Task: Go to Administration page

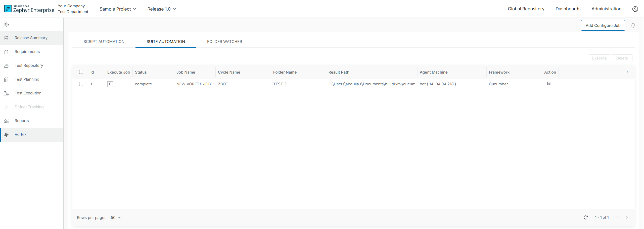Action: tap(606, 9)
